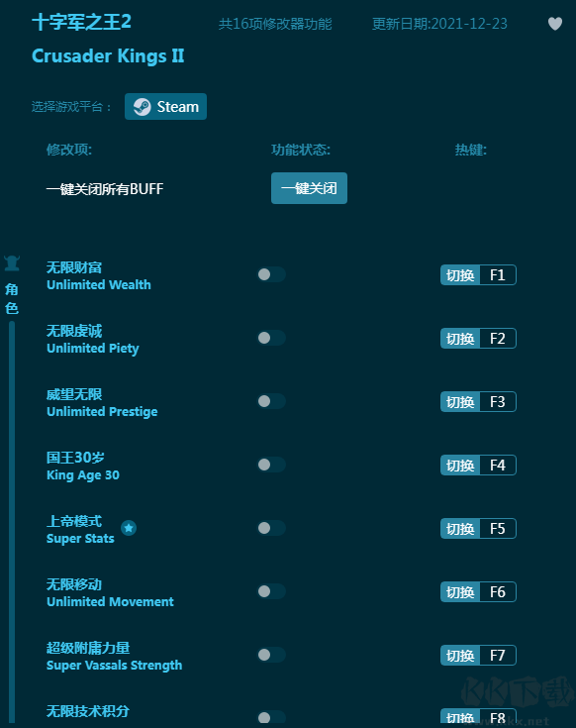Click the one-key close all BUFF button
Screen dimensions: 576x728
(309, 188)
